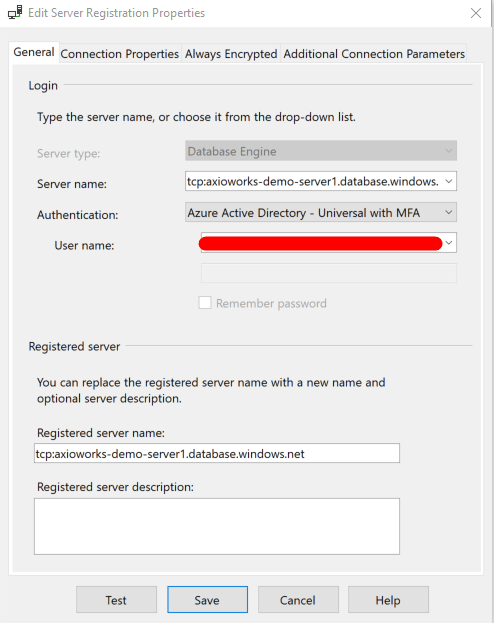The height and width of the screenshot is (623, 494).
Task: Click the Test button
Action: pyautogui.click(x=116, y=600)
